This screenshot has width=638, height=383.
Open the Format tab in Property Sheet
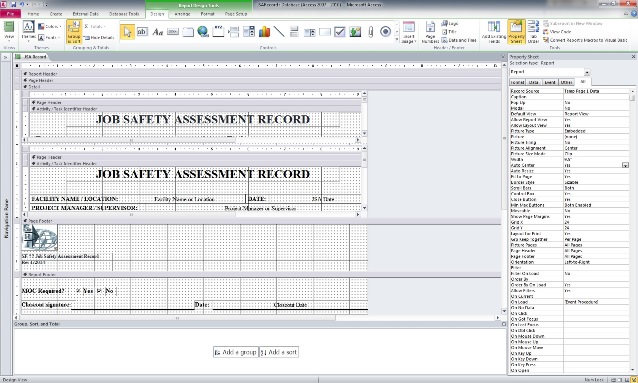(x=517, y=82)
